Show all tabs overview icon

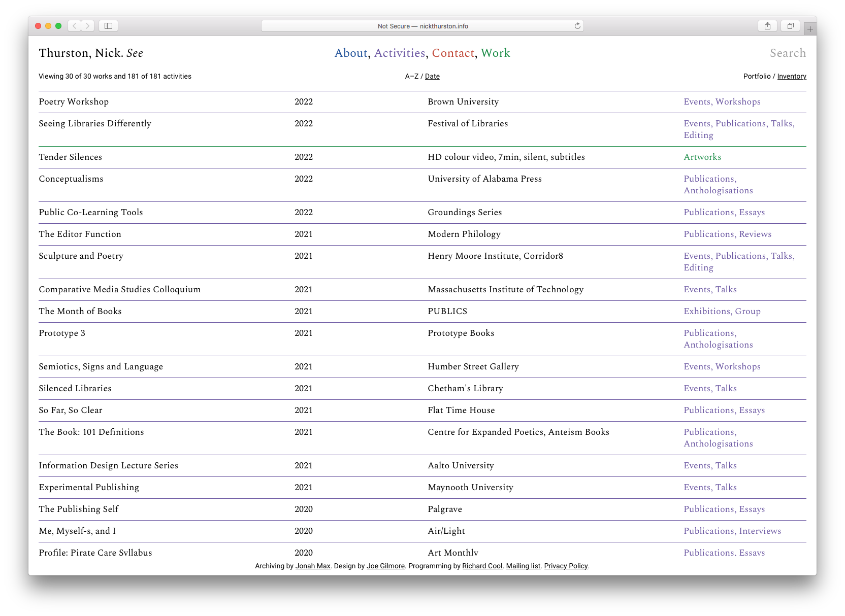click(x=790, y=26)
